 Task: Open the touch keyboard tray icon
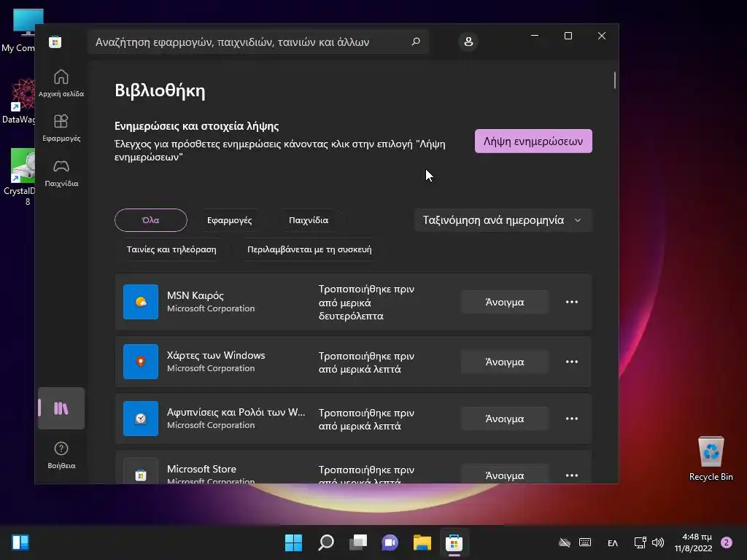point(585,542)
